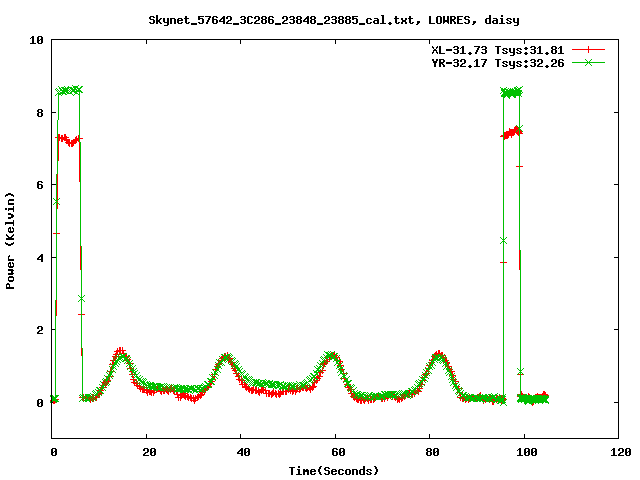Select legend entry YR-32.17 Tsys:32.26

point(498,63)
